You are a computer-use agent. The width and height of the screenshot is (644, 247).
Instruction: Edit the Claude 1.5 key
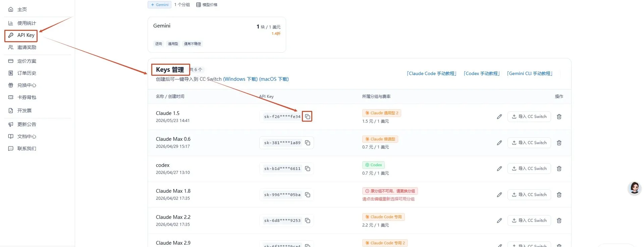[499, 117]
